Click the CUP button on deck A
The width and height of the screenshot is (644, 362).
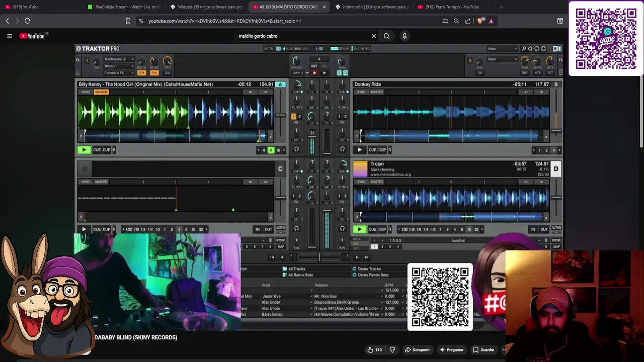pyautogui.click(x=106, y=150)
